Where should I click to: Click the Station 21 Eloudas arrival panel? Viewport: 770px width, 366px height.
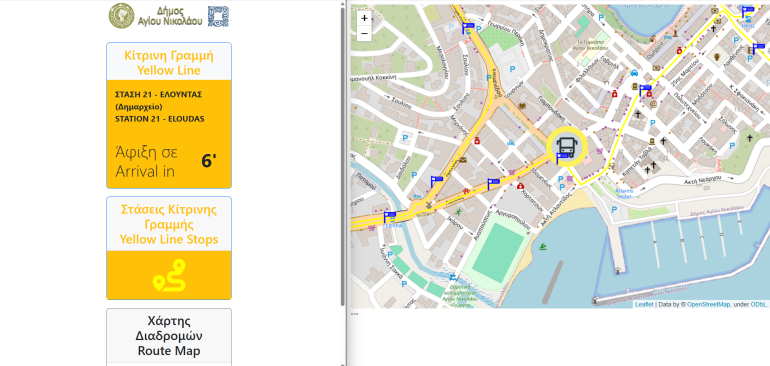point(169,134)
